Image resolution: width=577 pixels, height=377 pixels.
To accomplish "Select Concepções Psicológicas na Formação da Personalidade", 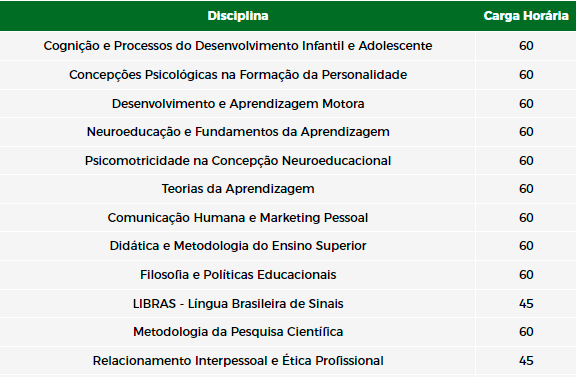I will (x=238, y=75).
